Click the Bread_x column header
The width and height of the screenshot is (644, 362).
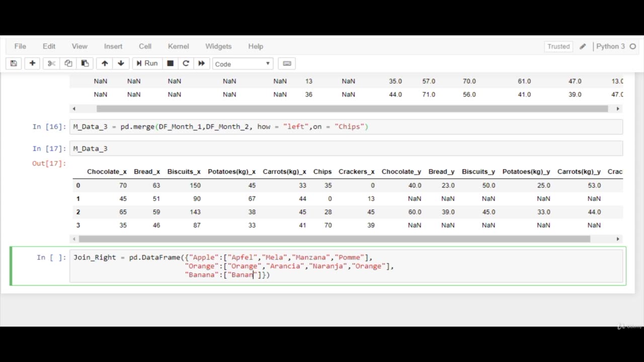[x=147, y=171]
